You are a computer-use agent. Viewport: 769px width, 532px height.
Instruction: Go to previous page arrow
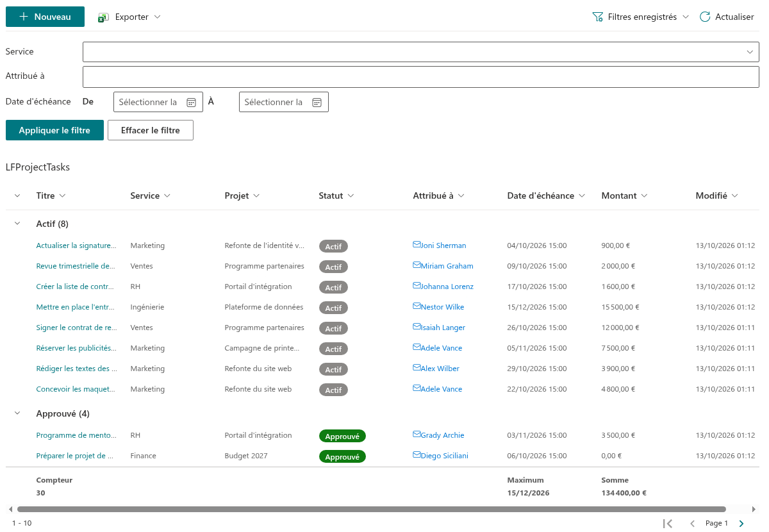(692, 524)
